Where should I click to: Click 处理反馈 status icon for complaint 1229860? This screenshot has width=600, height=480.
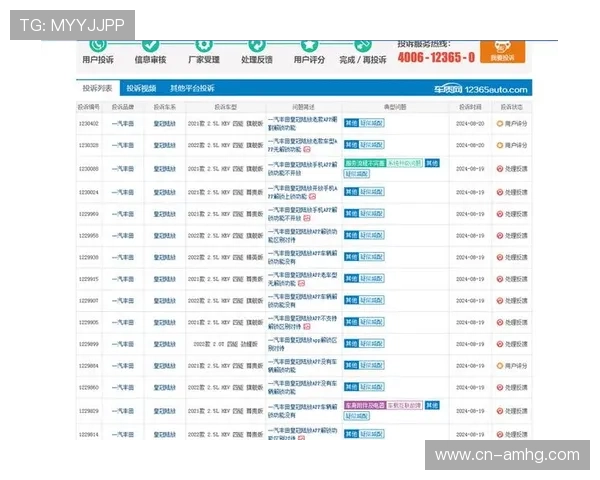tap(499, 387)
